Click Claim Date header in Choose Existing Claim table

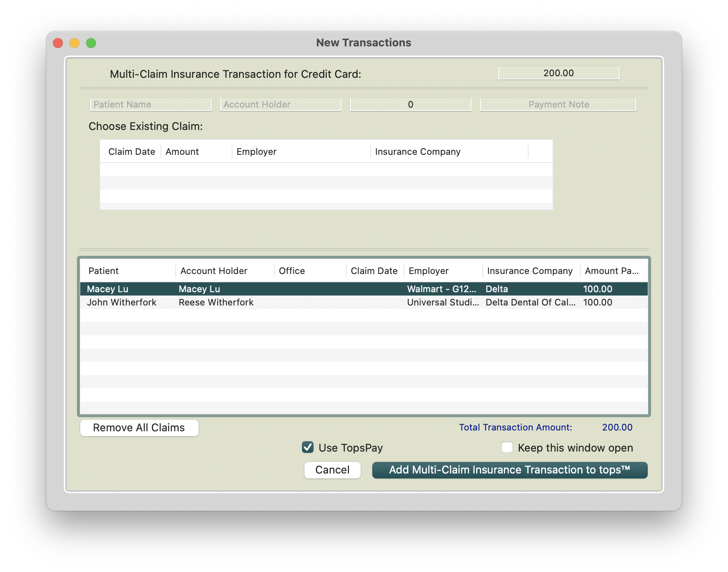click(x=132, y=151)
